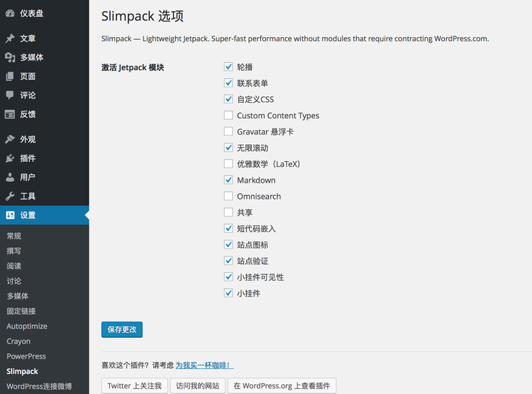
Task: Enable the Omnisearch module checkbox
Action: click(x=228, y=197)
